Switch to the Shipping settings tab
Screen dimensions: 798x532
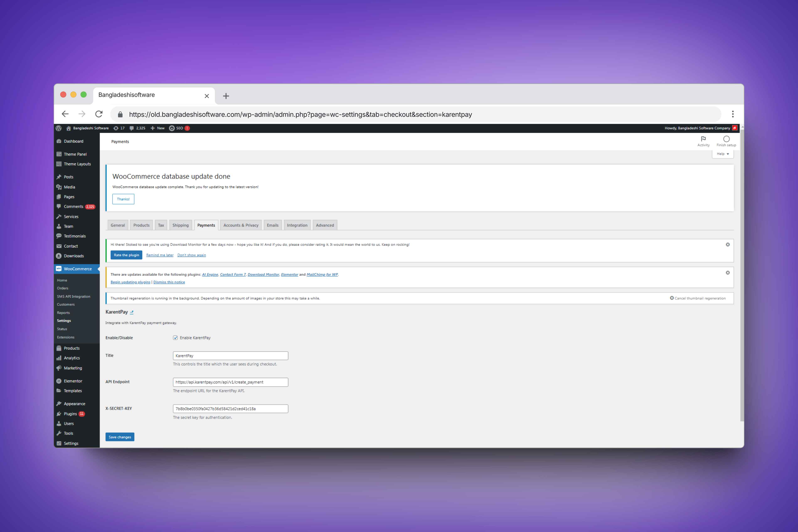point(181,225)
